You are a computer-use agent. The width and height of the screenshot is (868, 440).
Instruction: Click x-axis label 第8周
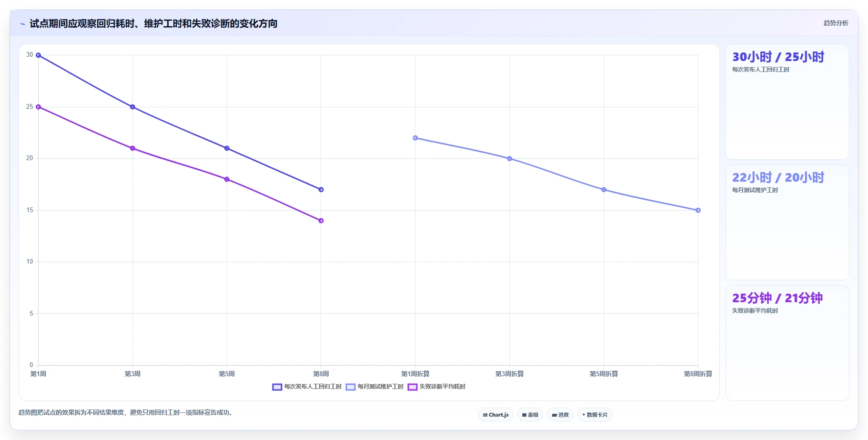coord(321,374)
